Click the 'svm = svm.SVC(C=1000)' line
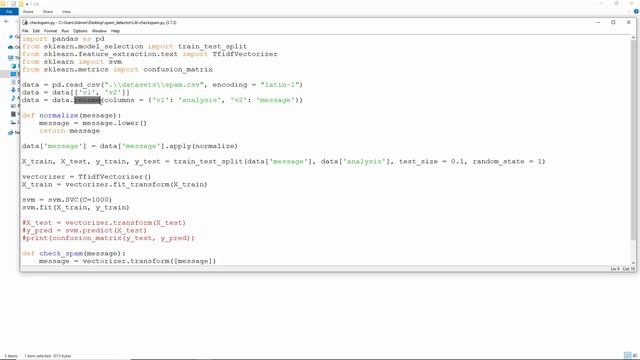The width and height of the screenshot is (640, 360). pos(67,200)
